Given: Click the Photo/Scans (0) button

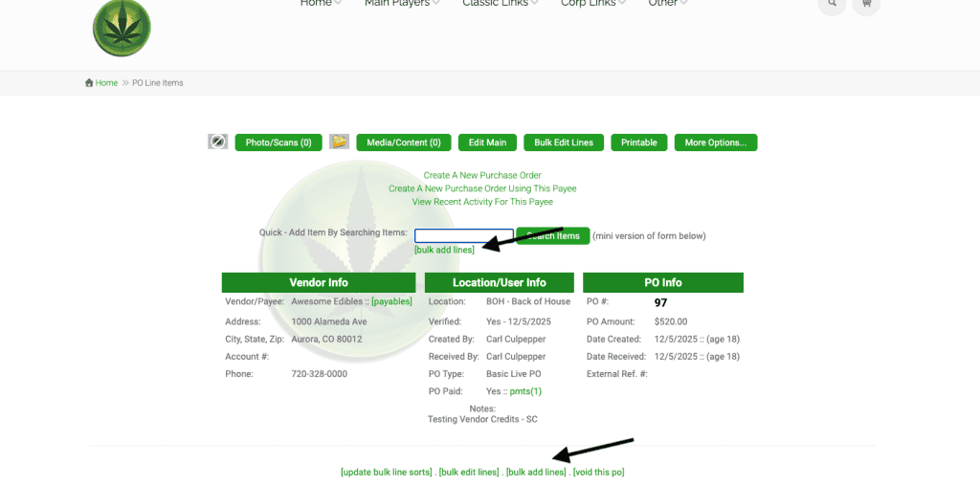Looking at the screenshot, I should click(x=278, y=143).
